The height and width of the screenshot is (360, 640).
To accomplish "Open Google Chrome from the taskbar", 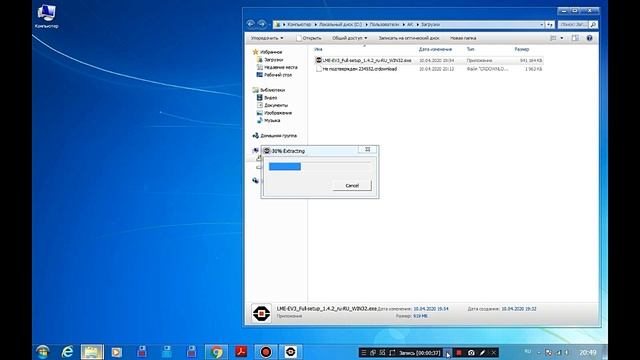I will (x=216, y=352).
